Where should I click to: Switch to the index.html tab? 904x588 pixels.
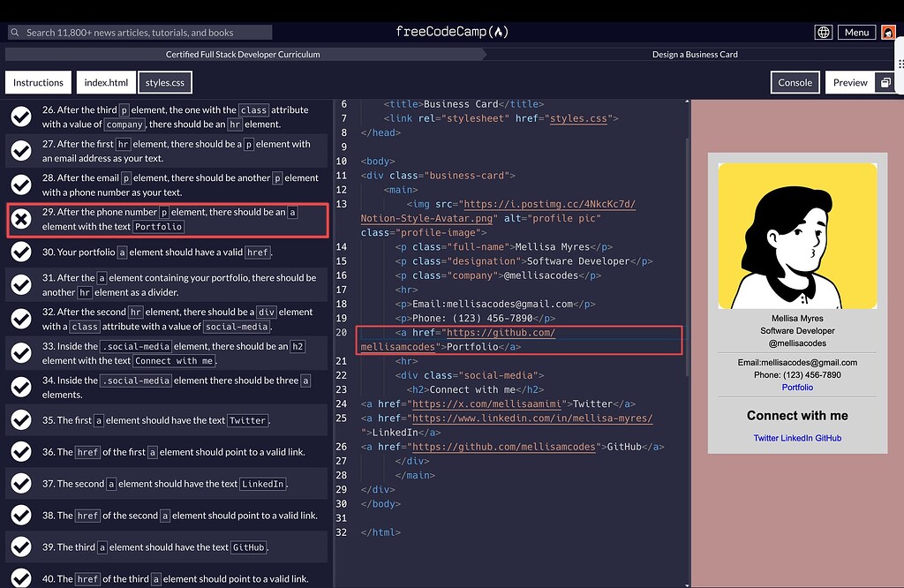105,82
